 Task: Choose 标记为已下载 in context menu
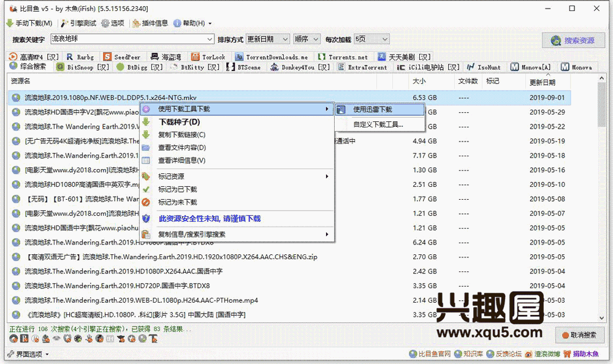coord(237,189)
